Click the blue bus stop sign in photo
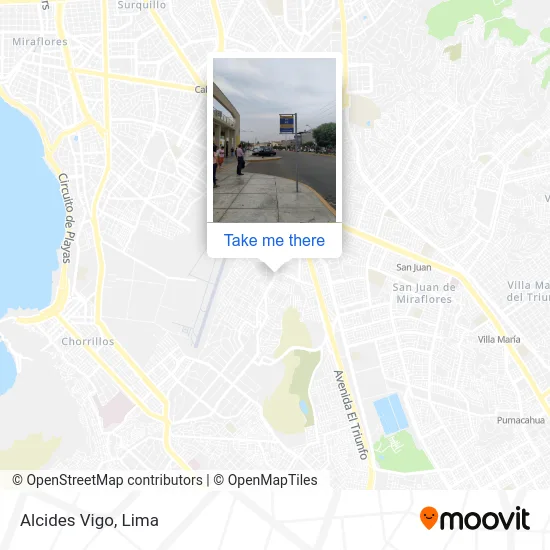This screenshot has width=550, height=550. 287,123
